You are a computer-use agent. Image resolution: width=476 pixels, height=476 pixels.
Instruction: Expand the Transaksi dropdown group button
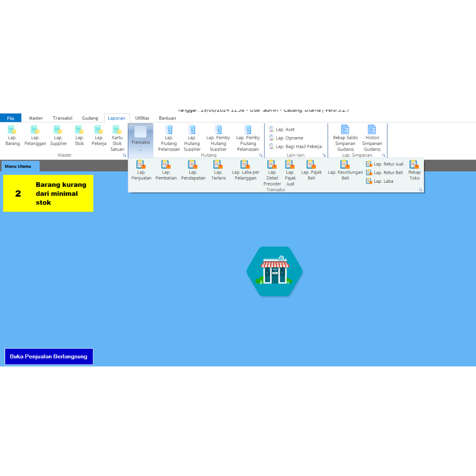coord(140,139)
